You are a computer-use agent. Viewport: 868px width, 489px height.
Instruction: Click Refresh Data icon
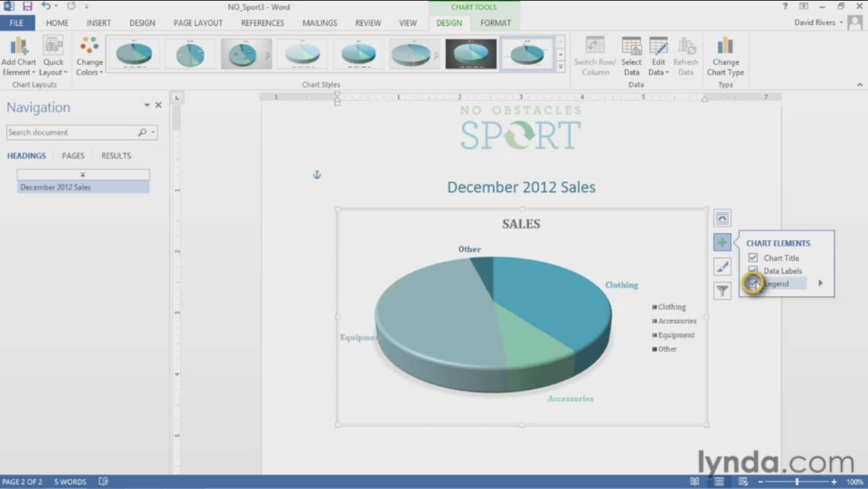click(x=686, y=57)
